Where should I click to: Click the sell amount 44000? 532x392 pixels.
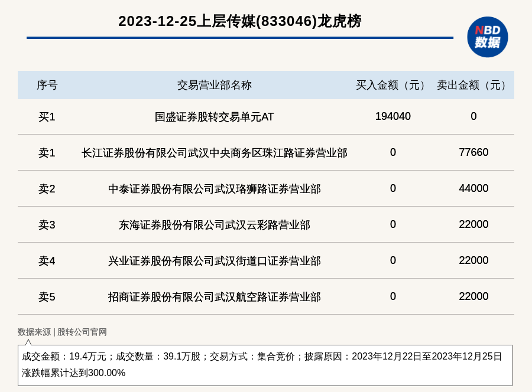tap(473, 188)
